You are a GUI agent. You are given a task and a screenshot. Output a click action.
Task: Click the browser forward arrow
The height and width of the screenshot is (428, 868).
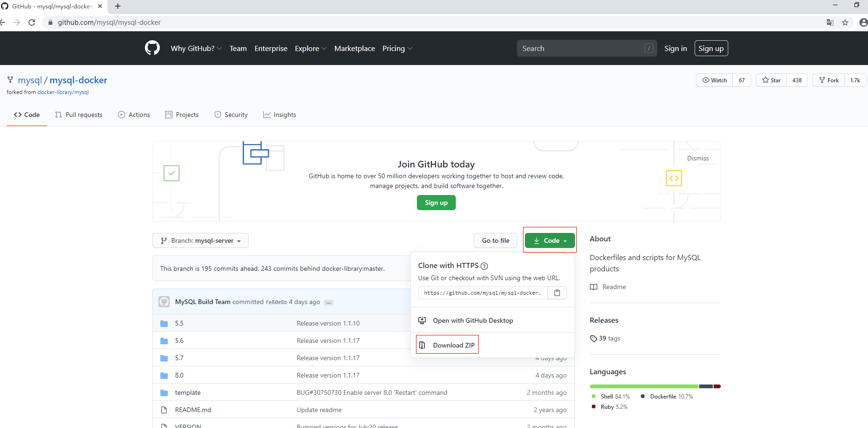tap(17, 22)
